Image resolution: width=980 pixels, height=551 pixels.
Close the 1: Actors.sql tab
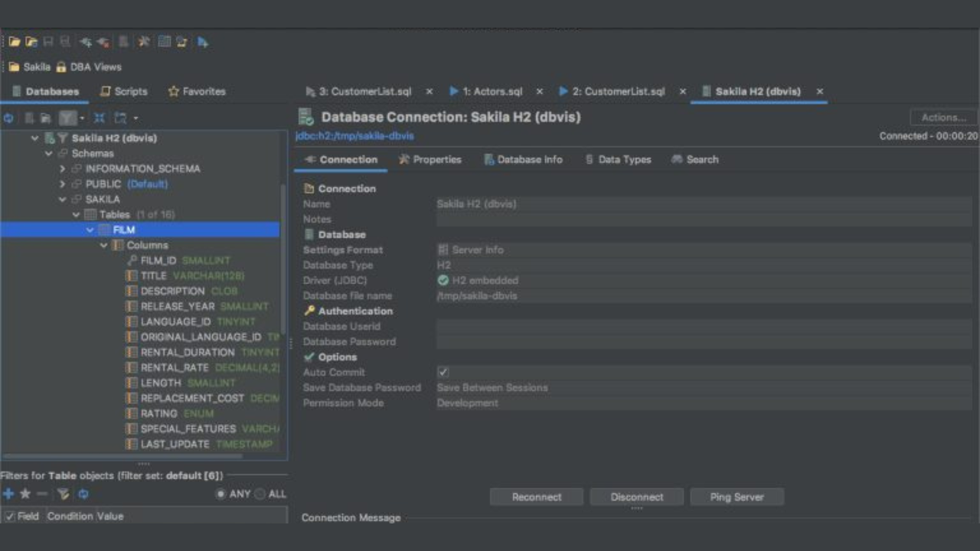(539, 91)
